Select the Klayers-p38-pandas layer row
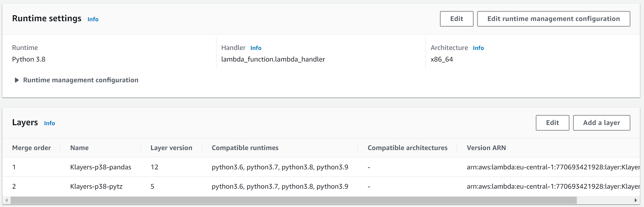644x207 pixels. [100, 167]
